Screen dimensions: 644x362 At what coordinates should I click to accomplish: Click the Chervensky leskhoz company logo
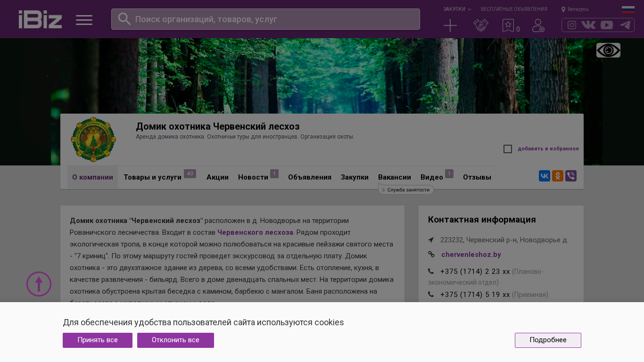click(93, 140)
